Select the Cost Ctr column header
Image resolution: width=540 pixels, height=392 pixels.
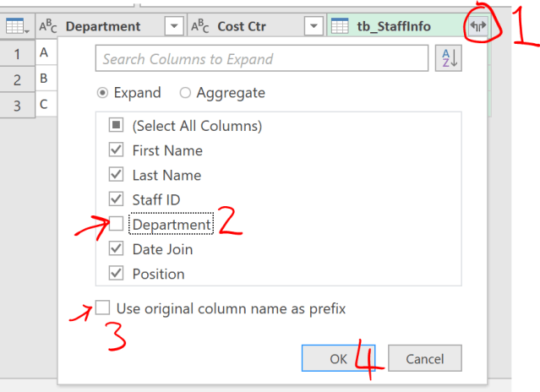click(257, 26)
